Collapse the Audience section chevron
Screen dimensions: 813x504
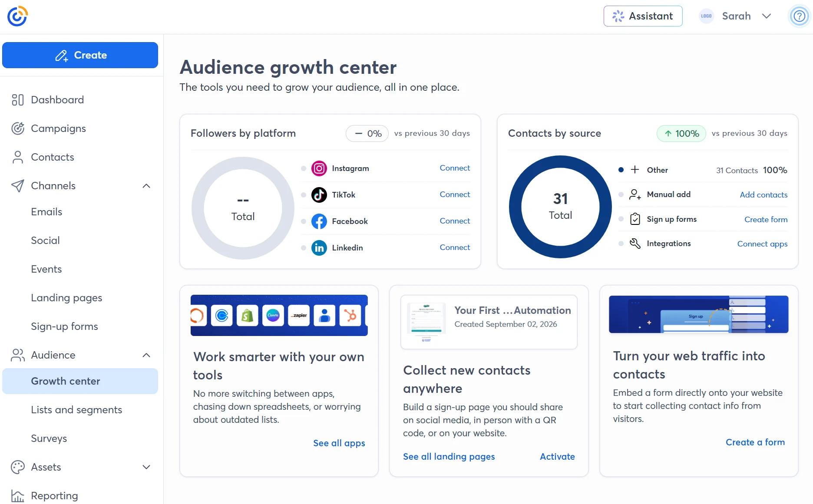tap(146, 355)
